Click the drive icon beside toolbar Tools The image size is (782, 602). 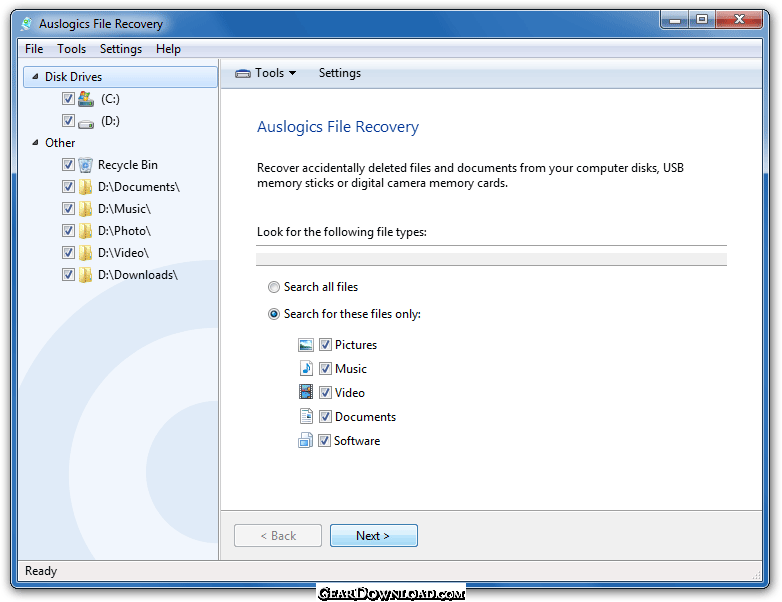(243, 74)
